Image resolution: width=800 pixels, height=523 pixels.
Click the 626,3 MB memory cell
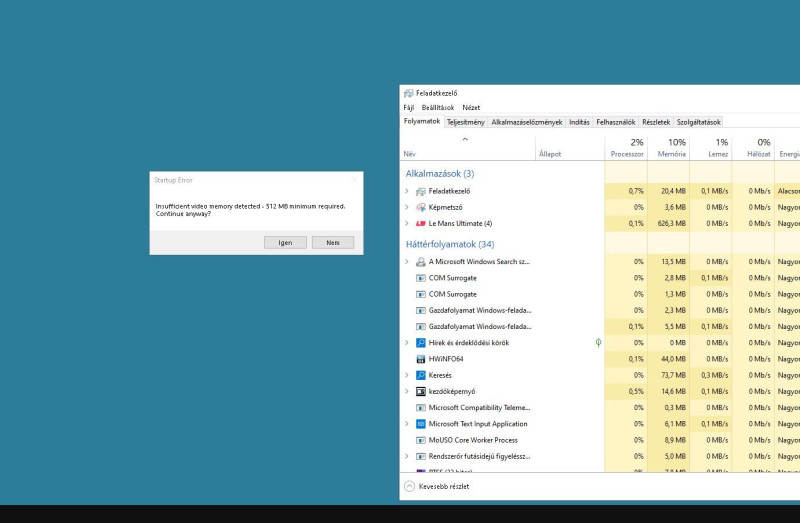click(x=668, y=223)
